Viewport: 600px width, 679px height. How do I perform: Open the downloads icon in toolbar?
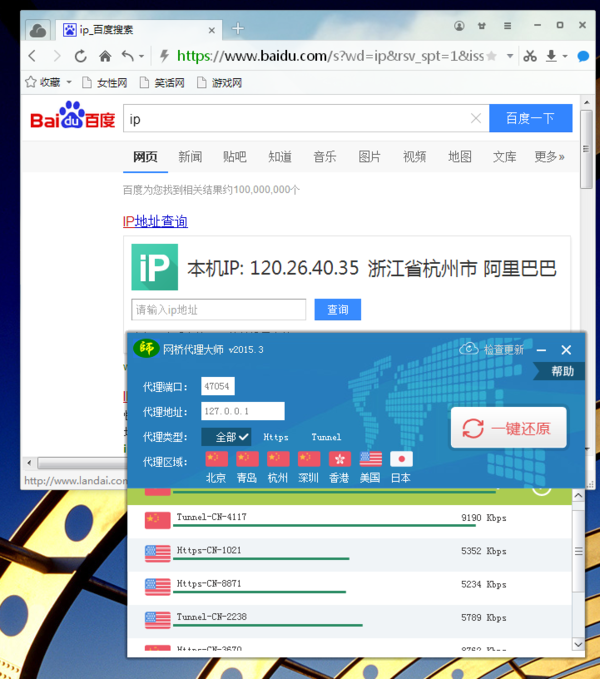(x=551, y=56)
